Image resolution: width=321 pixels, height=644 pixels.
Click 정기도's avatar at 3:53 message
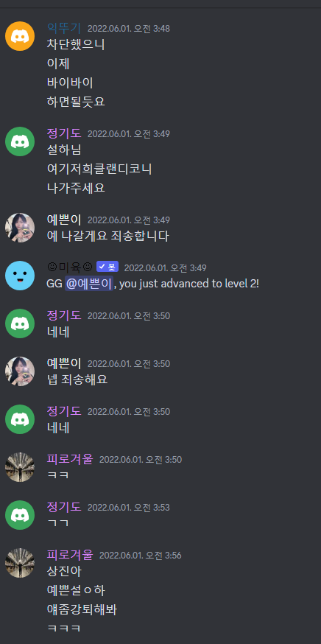point(20,515)
